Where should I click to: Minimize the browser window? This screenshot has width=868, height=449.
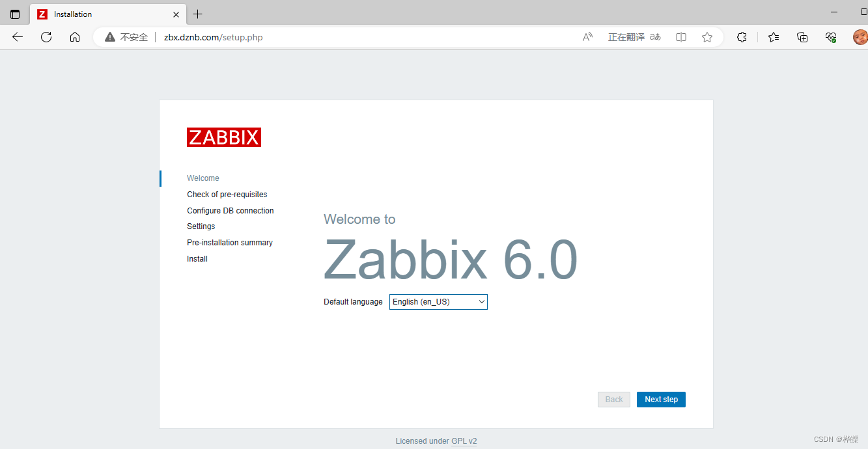pyautogui.click(x=835, y=12)
